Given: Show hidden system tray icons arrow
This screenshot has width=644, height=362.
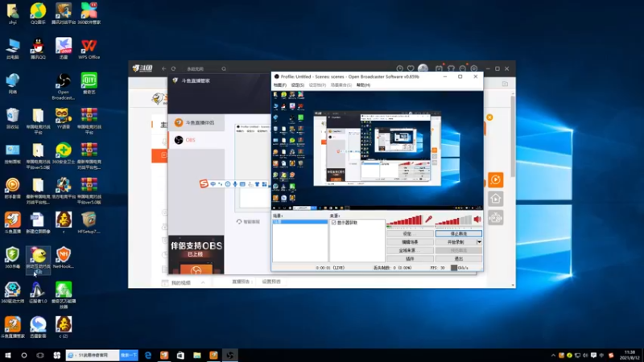Looking at the screenshot, I should point(553,356).
